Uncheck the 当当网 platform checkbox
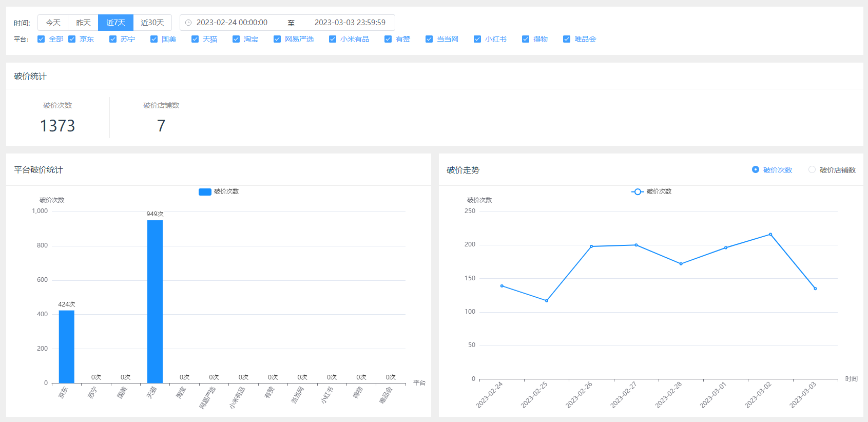Image resolution: width=868 pixels, height=422 pixels. 429,39
